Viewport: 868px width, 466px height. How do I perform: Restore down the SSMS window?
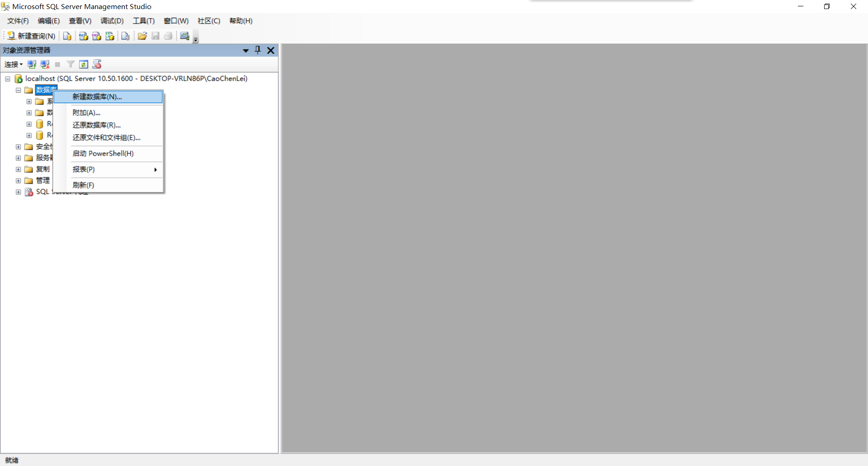(827, 6)
